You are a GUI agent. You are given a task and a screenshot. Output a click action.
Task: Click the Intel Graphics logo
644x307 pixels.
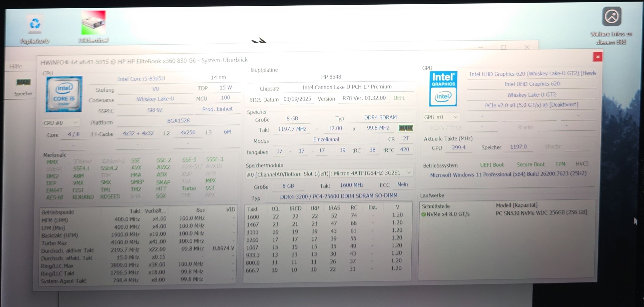[x=443, y=89]
